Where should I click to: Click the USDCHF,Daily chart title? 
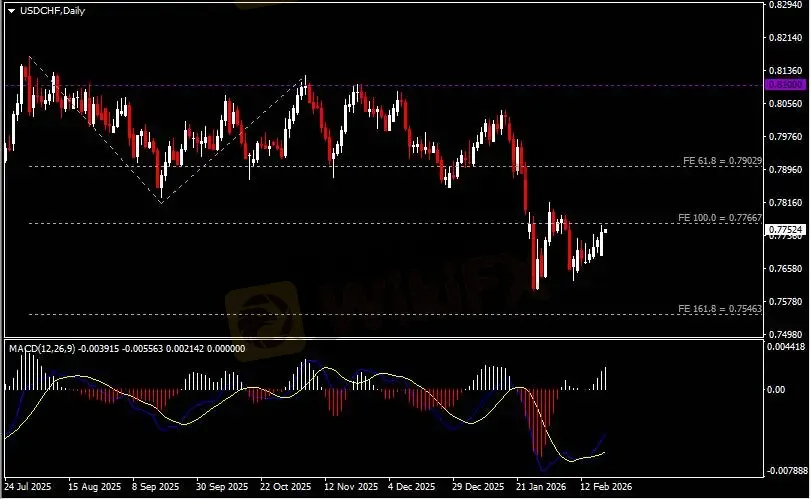coord(49,9)
